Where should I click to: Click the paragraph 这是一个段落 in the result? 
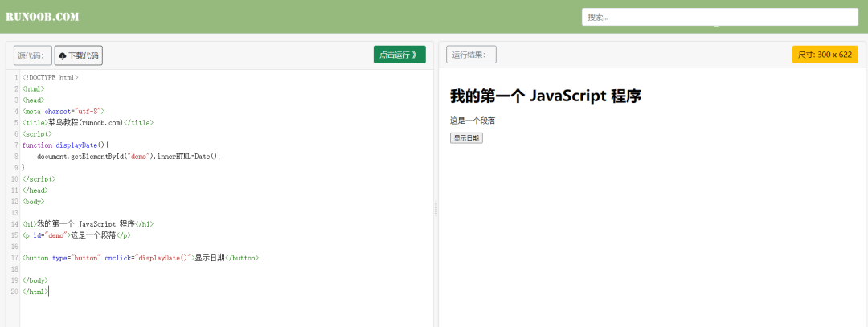[473, 121]
